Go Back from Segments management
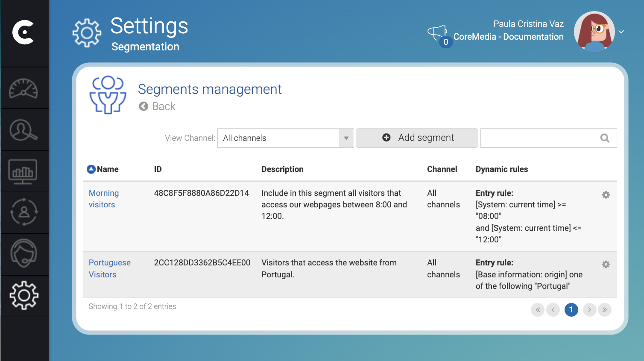The image size is (644, 361). (x=157, y=106)
